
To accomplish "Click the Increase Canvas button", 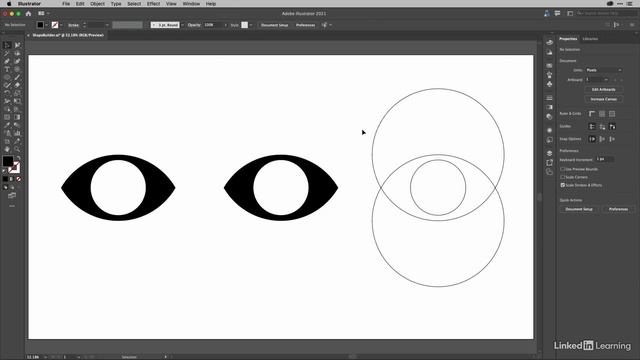I will click(x=604, y=99).
